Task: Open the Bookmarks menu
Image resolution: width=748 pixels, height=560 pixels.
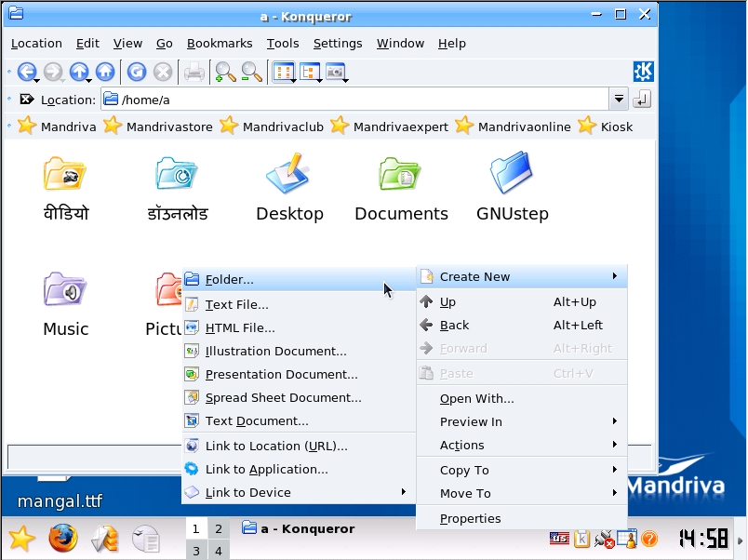Action: pyautogui.click(x=220, y=43)
